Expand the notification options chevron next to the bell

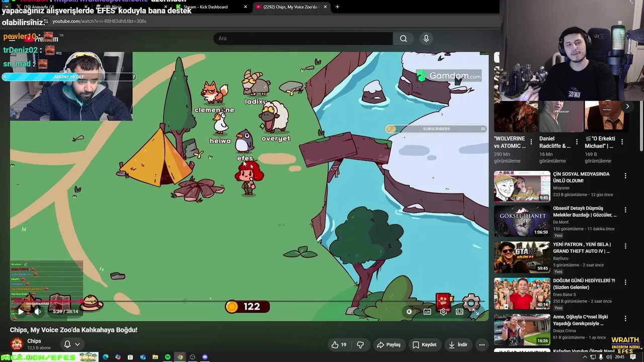tap(77, 344)
